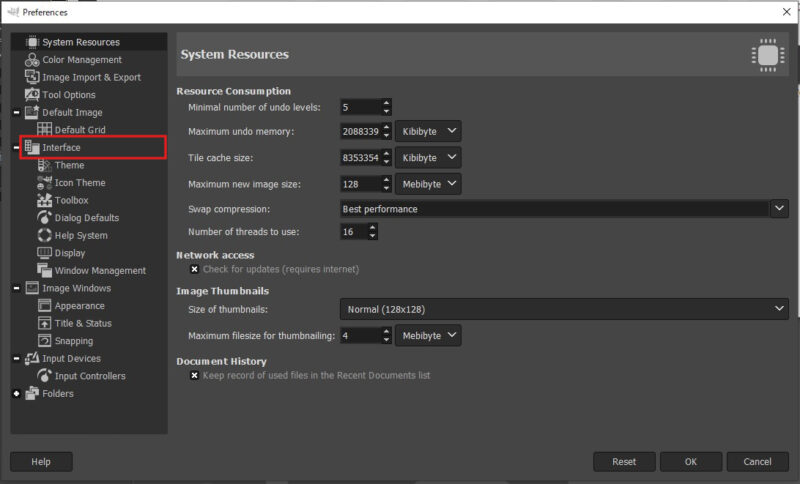
Task: Select System Resources in the sidebar
Action: click(89, 42)
